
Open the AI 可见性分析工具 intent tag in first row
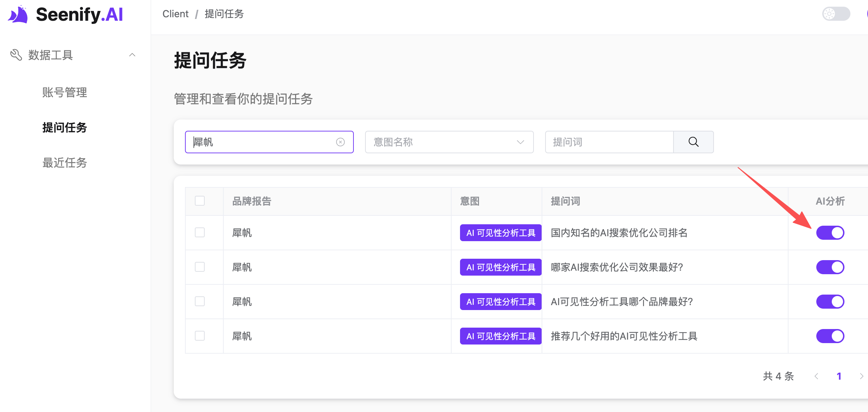[500, 233]
